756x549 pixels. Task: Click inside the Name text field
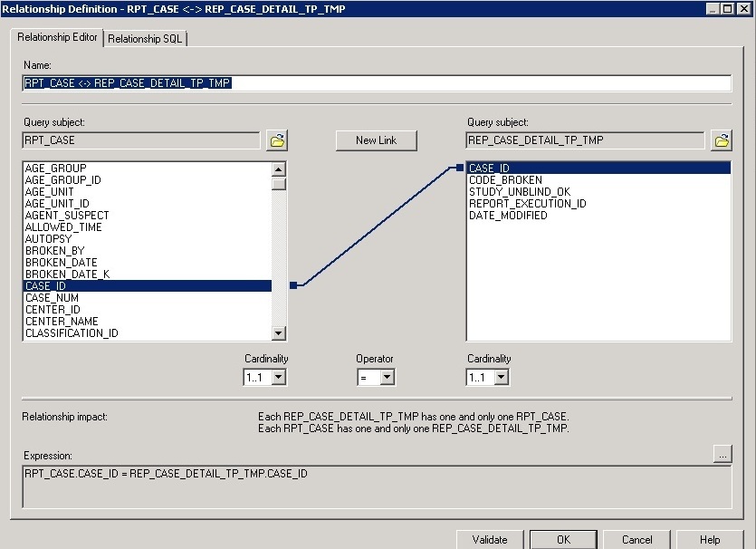362,82
